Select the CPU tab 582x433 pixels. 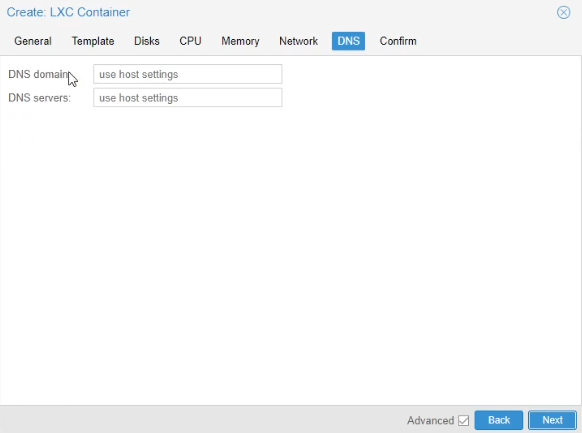click(x=190, y=41)
